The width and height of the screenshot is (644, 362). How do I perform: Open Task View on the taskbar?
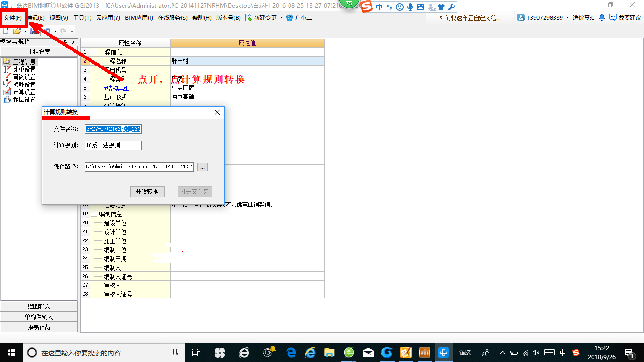click(197, 353)
